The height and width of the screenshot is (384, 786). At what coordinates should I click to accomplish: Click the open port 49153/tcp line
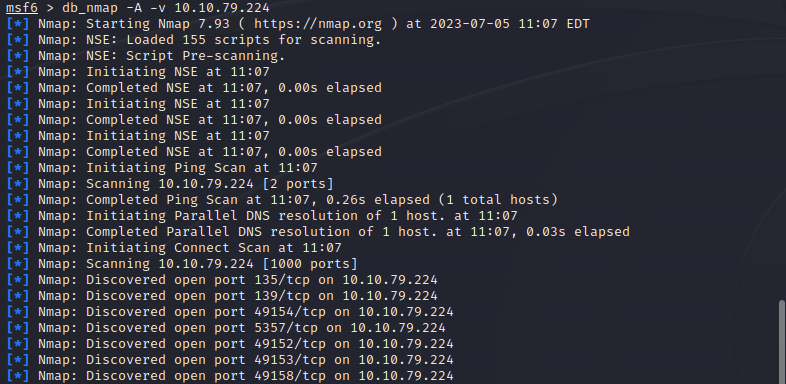coord(230,360)
